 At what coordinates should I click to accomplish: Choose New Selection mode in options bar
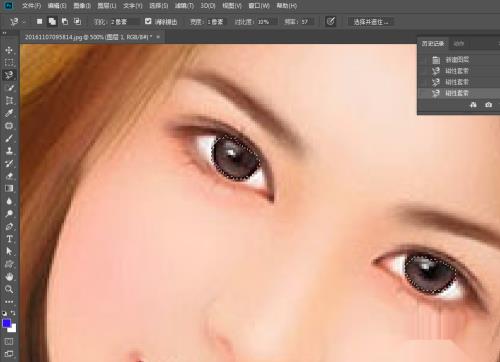tap(39, 22)
